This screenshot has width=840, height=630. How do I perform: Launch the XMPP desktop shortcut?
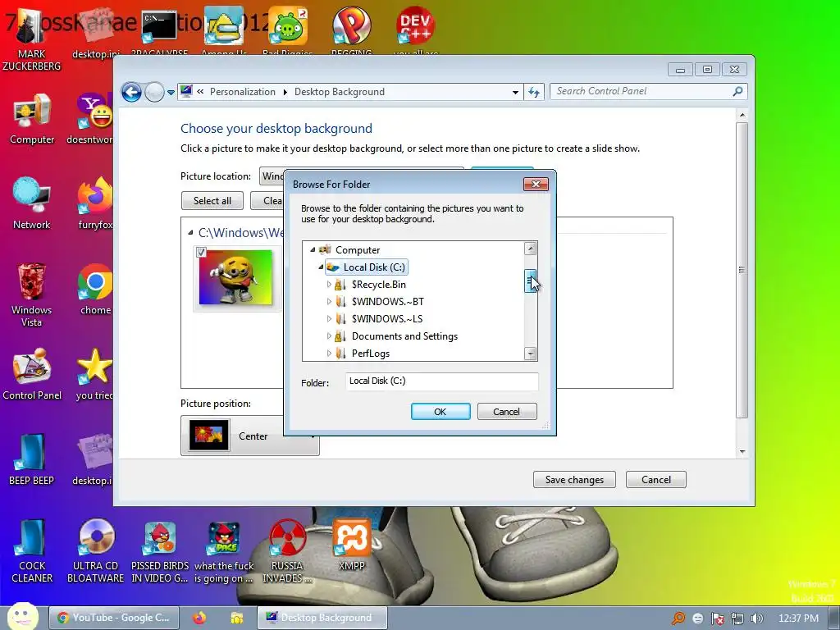[351, 545]
